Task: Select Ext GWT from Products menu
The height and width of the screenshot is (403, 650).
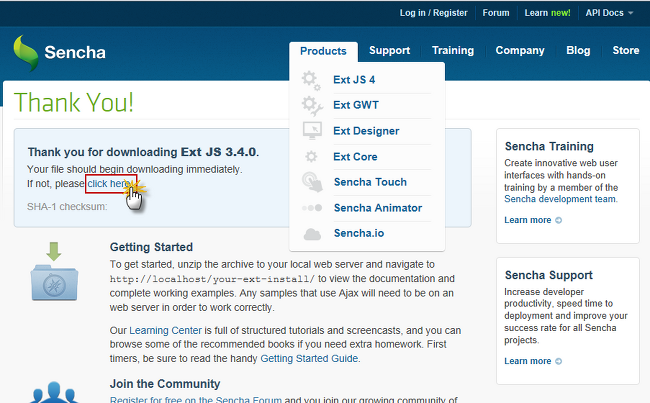Action: 356,105
